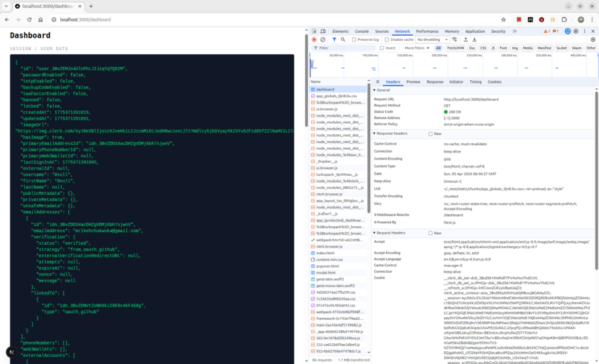This screenshot has width=599, height=364.
Task: Toggle Raw for Response headers
Action: click(x=430, y=134)
